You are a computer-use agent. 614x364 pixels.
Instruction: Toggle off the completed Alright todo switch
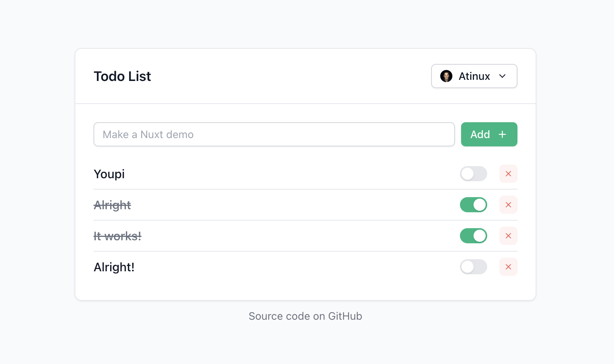[x=474, y=205]
